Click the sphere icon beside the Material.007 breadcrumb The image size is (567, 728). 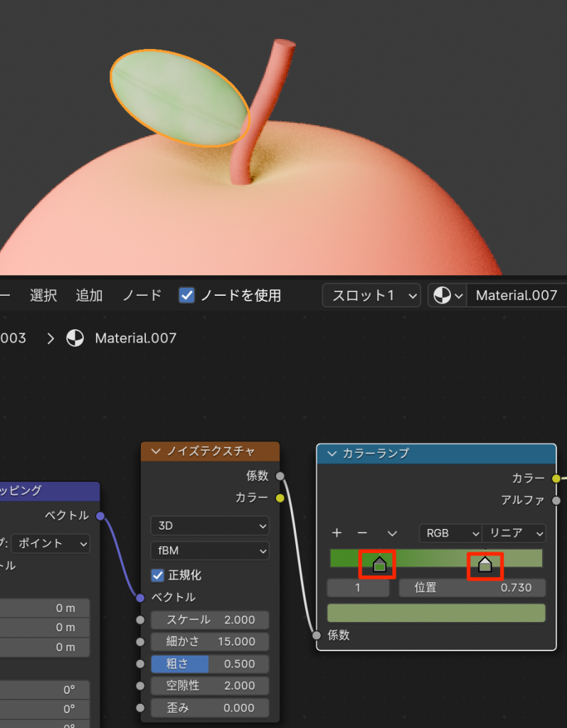tap(75, 338)
